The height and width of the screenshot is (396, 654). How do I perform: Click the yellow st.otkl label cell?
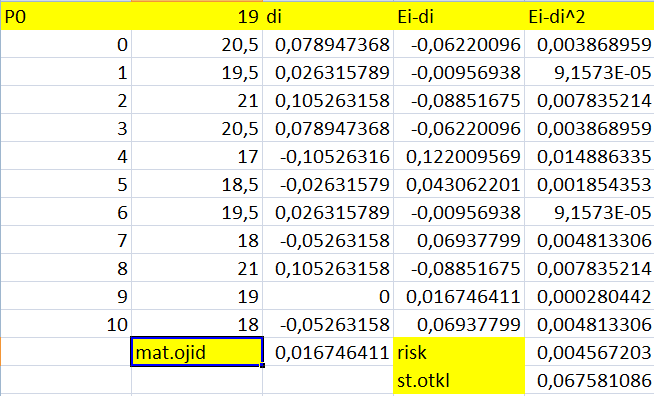(459, 380)
